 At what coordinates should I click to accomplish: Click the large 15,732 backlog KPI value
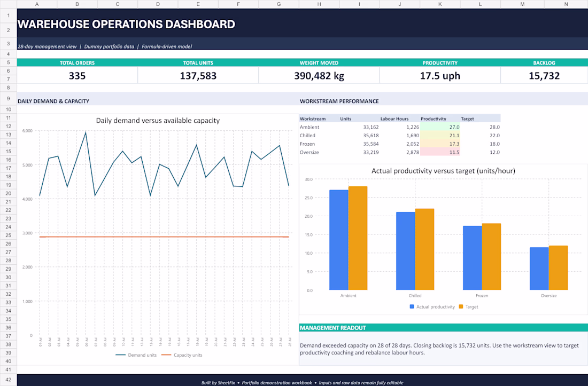click(x=544, y=76)
